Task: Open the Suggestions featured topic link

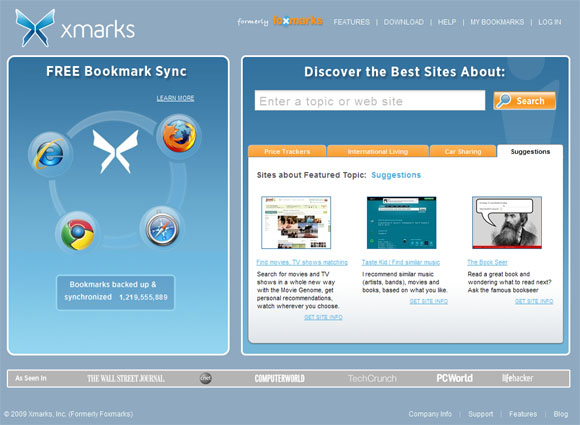Action: point(396,175)
